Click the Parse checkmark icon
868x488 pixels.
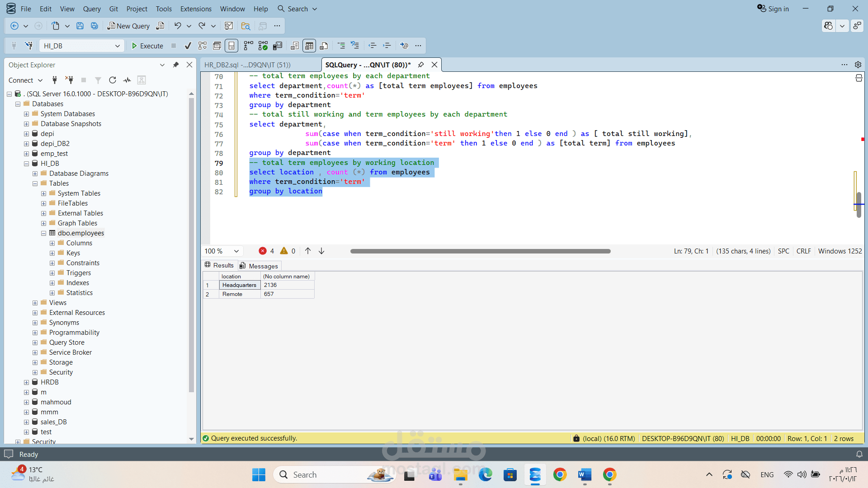tap(188, 46)
